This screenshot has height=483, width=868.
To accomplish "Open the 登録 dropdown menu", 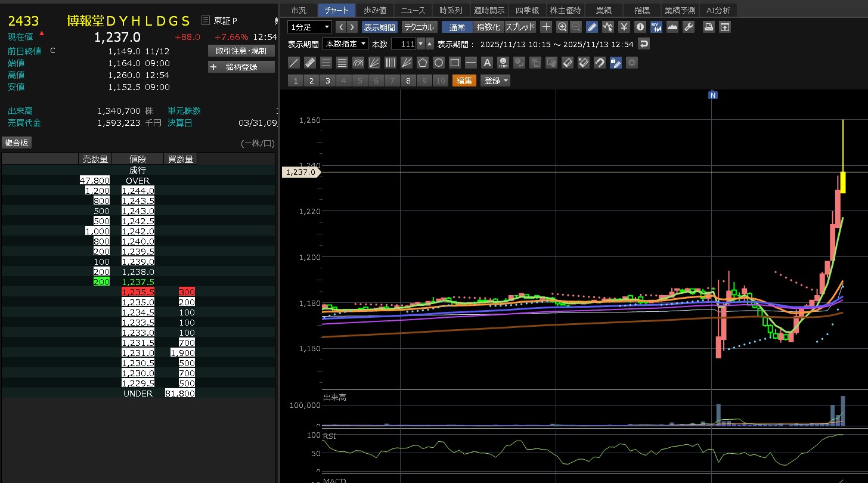I will click(496, 81).
